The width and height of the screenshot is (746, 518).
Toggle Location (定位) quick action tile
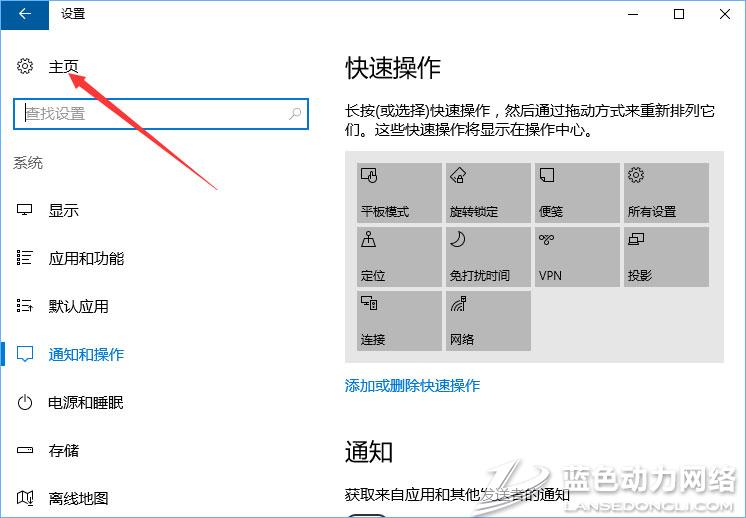tap(399, 257)
